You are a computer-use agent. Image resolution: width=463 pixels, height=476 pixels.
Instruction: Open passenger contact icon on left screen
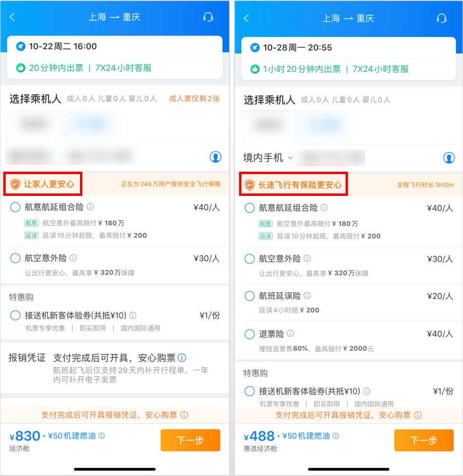tap(215, 157)
